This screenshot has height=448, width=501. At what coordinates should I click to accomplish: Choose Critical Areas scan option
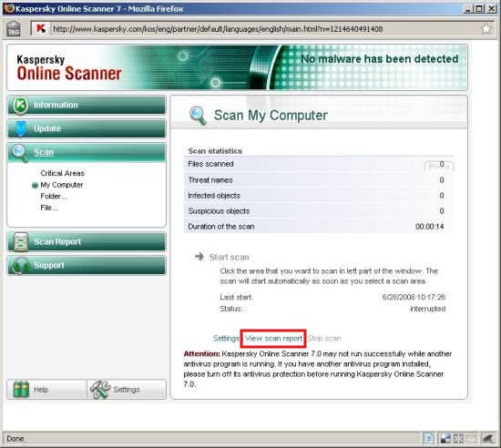coord(62,173)
